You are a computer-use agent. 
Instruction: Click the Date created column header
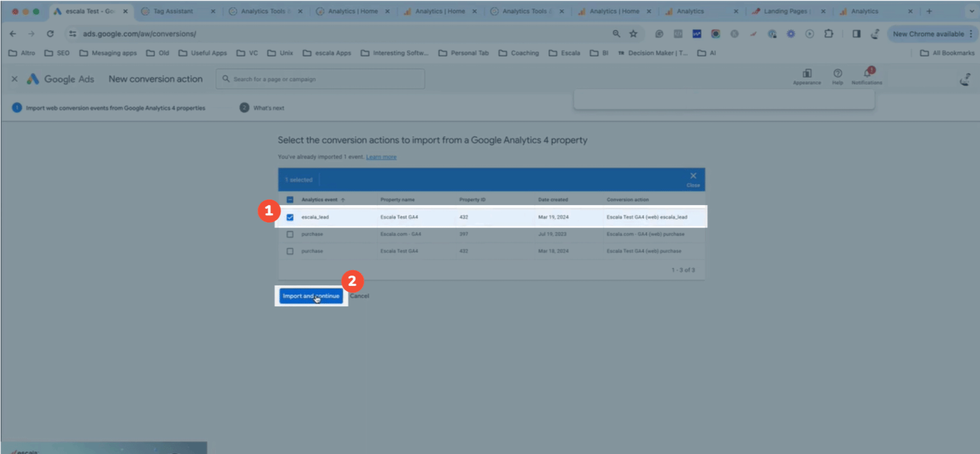click(553, 200)
